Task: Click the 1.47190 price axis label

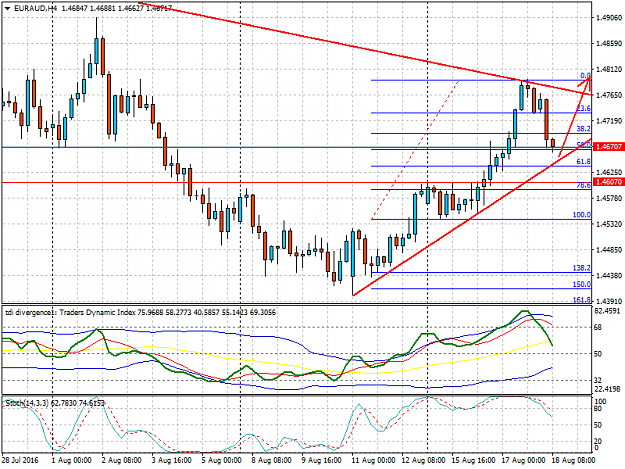Action: (609, 121)
